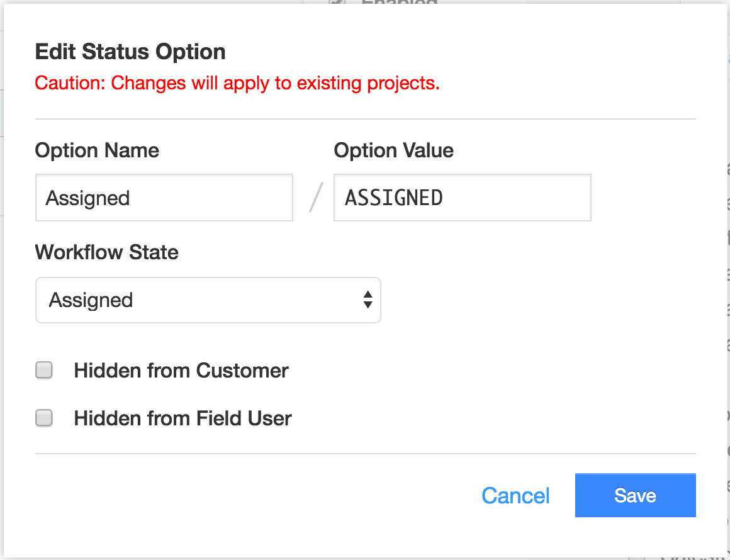The image size is (730, 560).
Task: Click the Option Name text field
Action: 164,198
